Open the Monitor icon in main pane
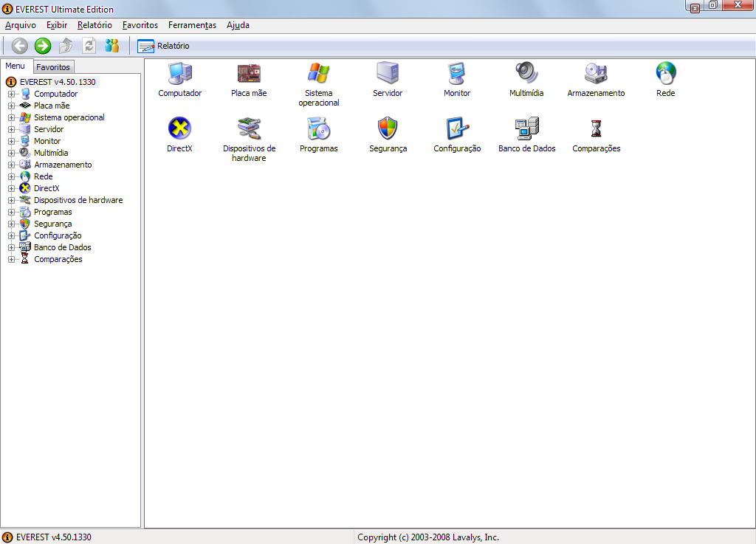756x544 pixels. (456, 74)
